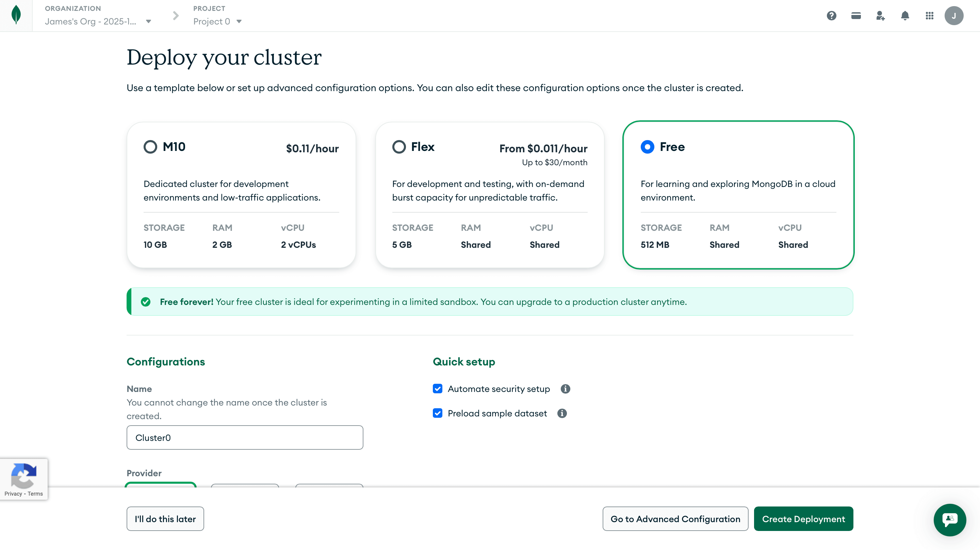Open the account avatar menu
This screenshot has height=550, width=980.
click(954, 16)
